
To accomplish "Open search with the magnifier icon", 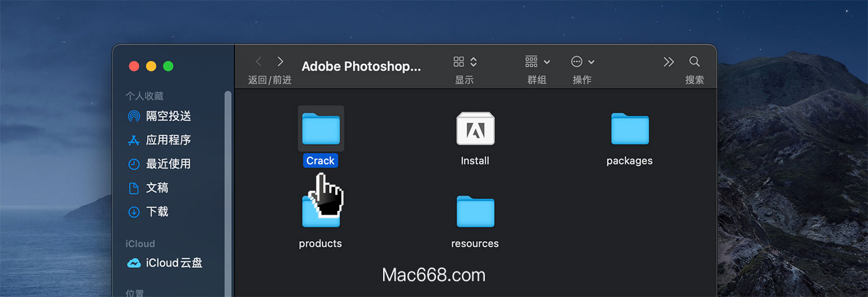I will pyautogui.click(x=694, y=61).
